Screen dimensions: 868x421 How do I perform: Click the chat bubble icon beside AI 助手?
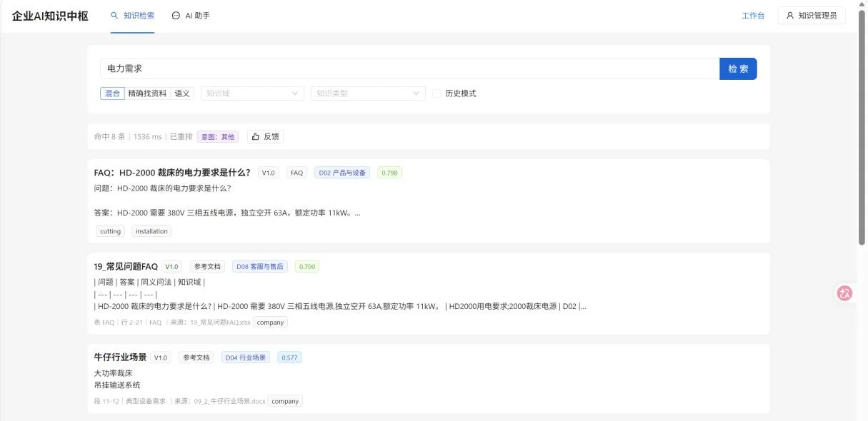click(x=176, y=16)
